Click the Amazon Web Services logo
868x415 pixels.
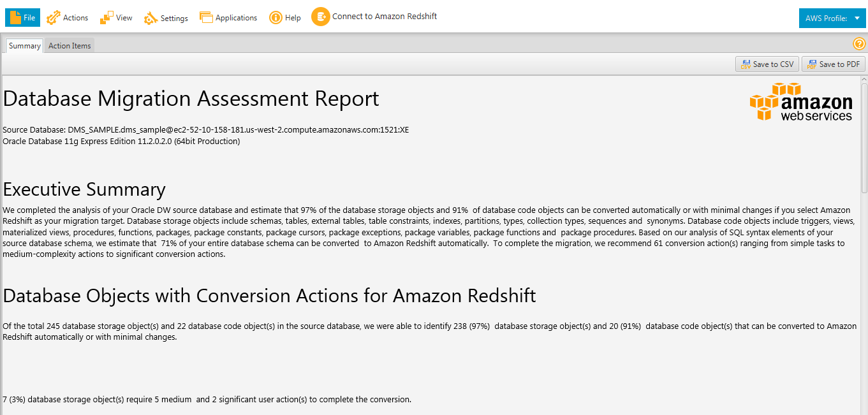(x=801, y=102)
